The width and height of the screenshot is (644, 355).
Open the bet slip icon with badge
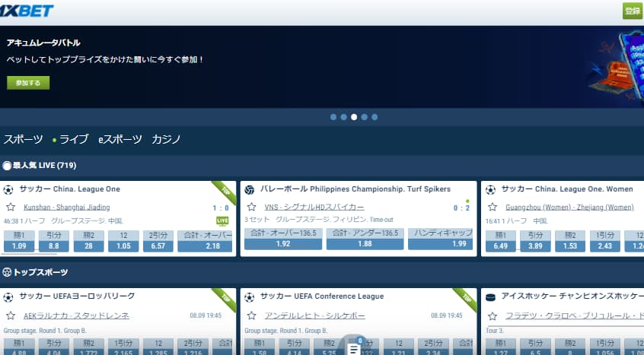(x=353, y=347)
